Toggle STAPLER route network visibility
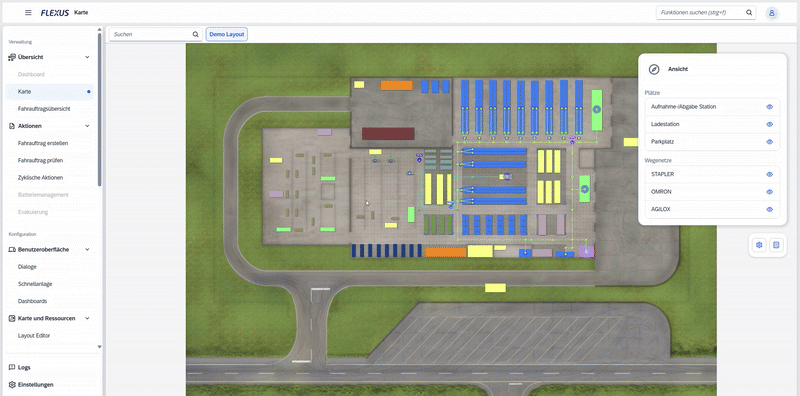This screenshot has height=396, width=800. click(769, 175)
